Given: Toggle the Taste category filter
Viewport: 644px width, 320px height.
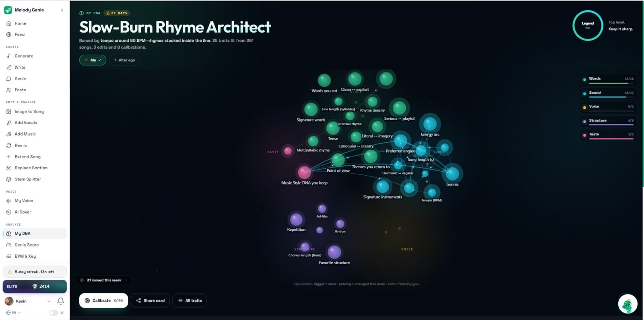Looking at the screenshot, I should click(609, 135).
